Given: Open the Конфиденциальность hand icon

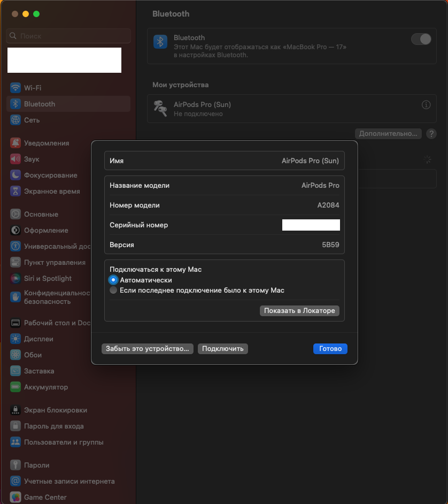Looking at the screenshot, I should pyautogui.click(x=15, y=297).
